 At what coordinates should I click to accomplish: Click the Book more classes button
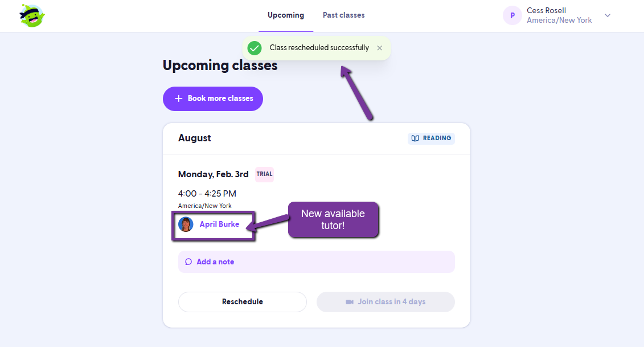(x=213, y=99)
